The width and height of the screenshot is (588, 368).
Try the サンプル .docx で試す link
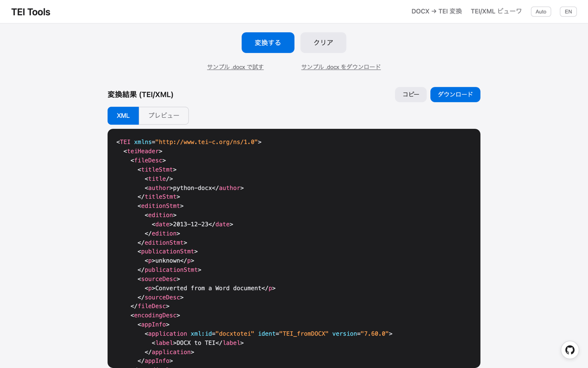(x=235, y=67)
